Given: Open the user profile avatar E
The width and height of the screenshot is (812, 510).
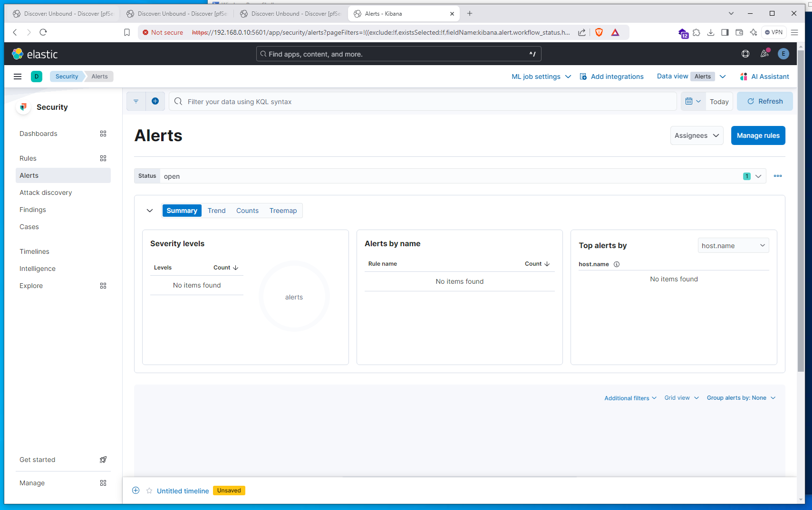Looking at the screenshot, I should pos(783,54).
